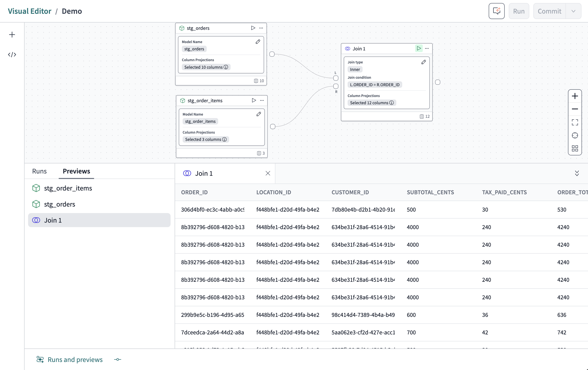Screen dimensions: 588x370
Task: Center the view with the crosshair icon
Action: pos(575,135)
